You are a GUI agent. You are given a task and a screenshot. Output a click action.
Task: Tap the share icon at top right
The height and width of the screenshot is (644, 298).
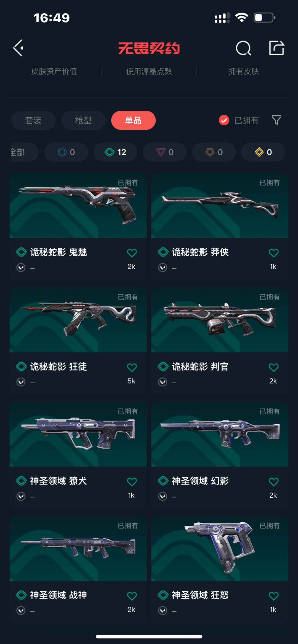pos(276,48)
